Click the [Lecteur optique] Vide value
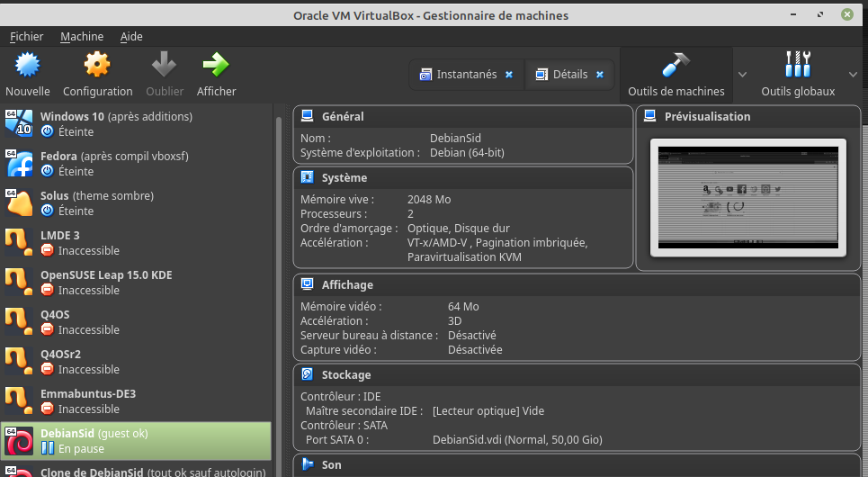 tap(488, 411)
